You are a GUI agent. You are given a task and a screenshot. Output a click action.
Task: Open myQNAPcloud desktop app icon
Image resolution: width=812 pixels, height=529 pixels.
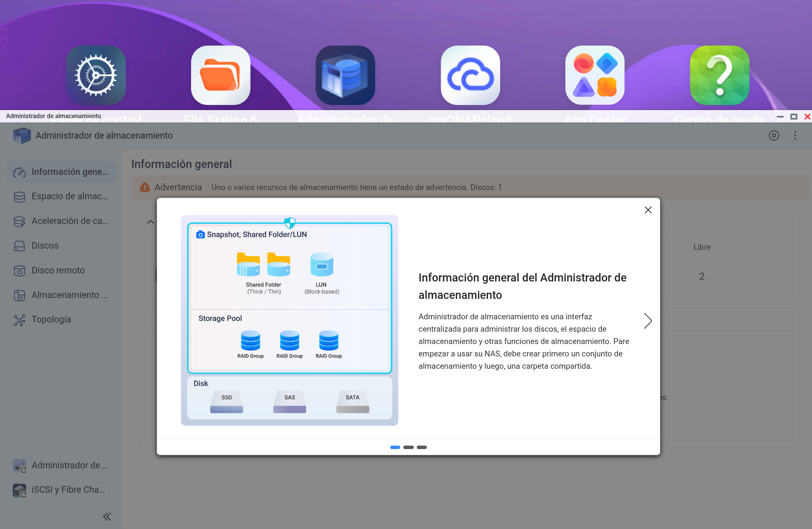click(470, 75)
